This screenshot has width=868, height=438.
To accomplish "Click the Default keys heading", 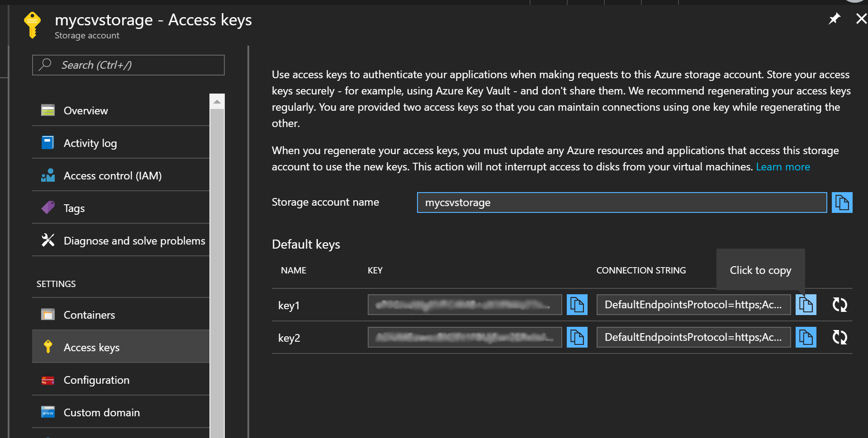I will pos(306,245).
